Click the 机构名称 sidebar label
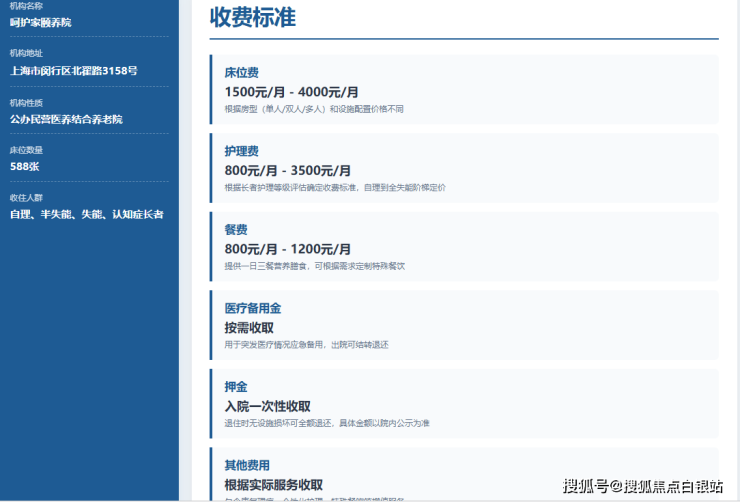Image resolution: width=740 pixels, height=502 pixels. coord(26,6)
